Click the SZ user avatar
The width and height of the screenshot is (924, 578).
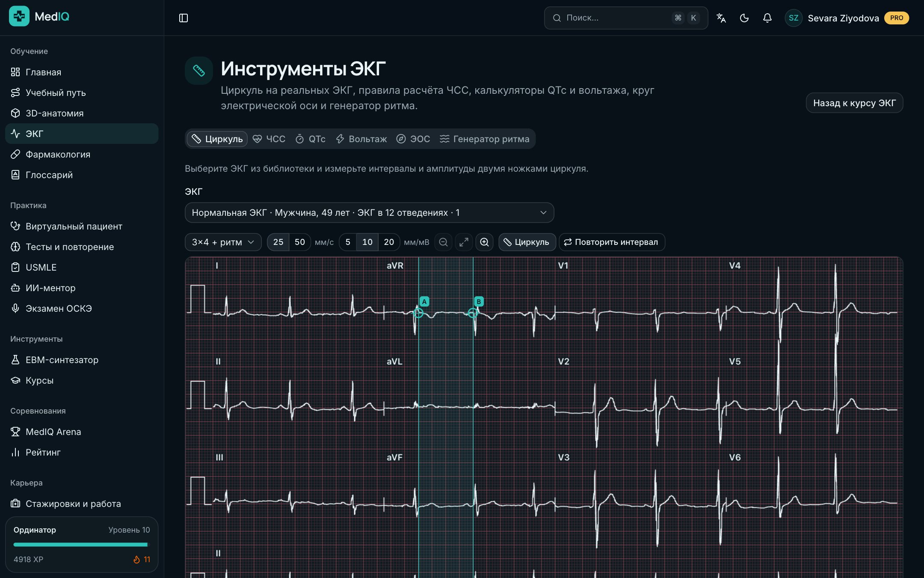pyautogui.click(x=794, y=18)
